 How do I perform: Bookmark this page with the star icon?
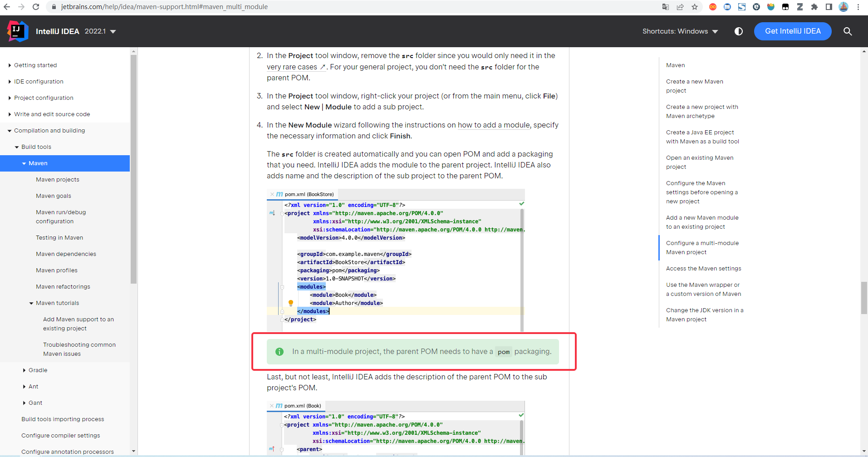(x=695, y=7)
